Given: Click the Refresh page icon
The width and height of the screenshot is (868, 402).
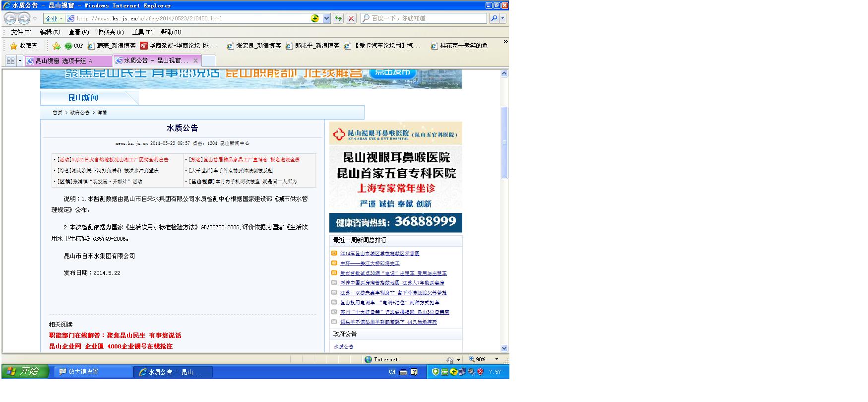Looking at the screenshot, I should click(x=338, y=18).
